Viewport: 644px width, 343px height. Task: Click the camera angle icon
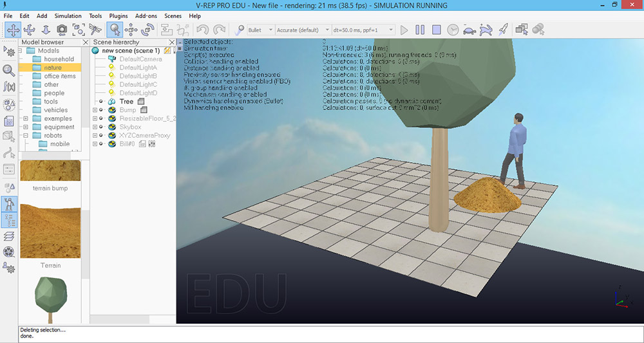click(x=62, y=30)
